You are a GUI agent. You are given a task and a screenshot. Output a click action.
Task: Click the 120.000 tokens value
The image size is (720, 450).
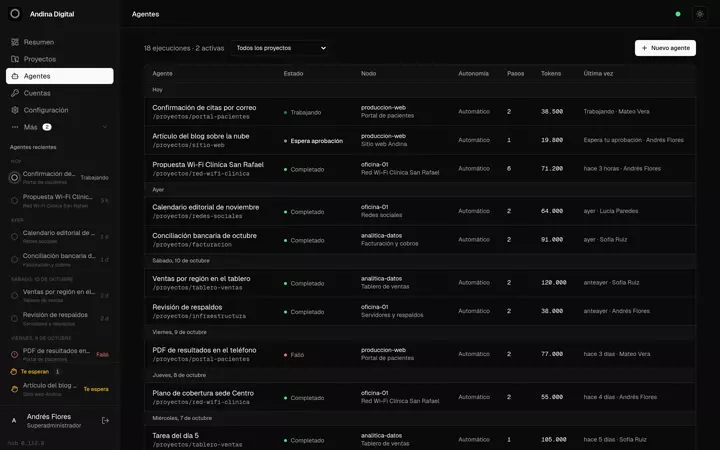pyautogui.click(x=553, y=283)
